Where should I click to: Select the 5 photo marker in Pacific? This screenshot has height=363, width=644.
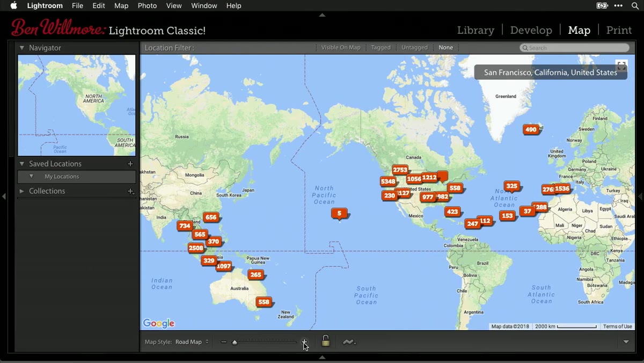339,214
